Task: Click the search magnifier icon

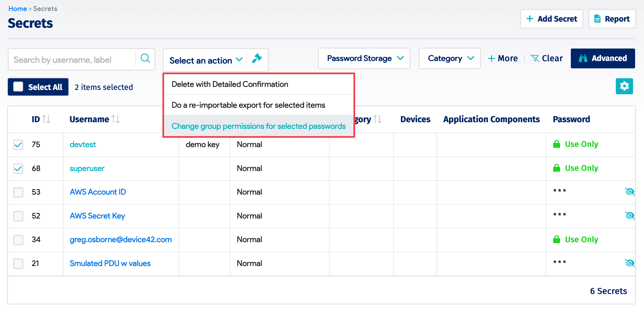Action: tap(145, 58)
